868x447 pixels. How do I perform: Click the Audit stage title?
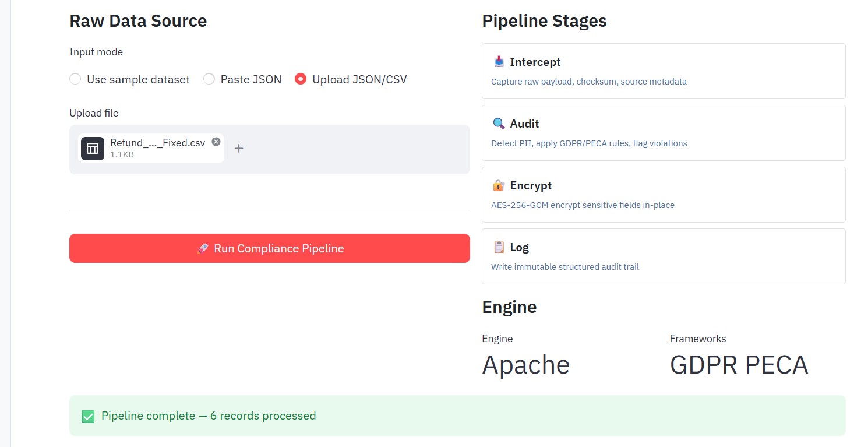[x=524, y=124]
